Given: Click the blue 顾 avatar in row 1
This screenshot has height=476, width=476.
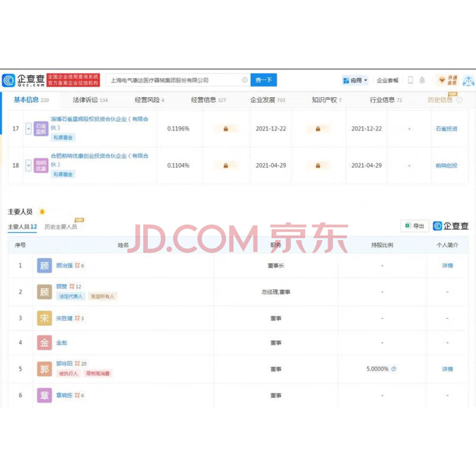Looking at the screenshot, I should [x=44, y=266].
